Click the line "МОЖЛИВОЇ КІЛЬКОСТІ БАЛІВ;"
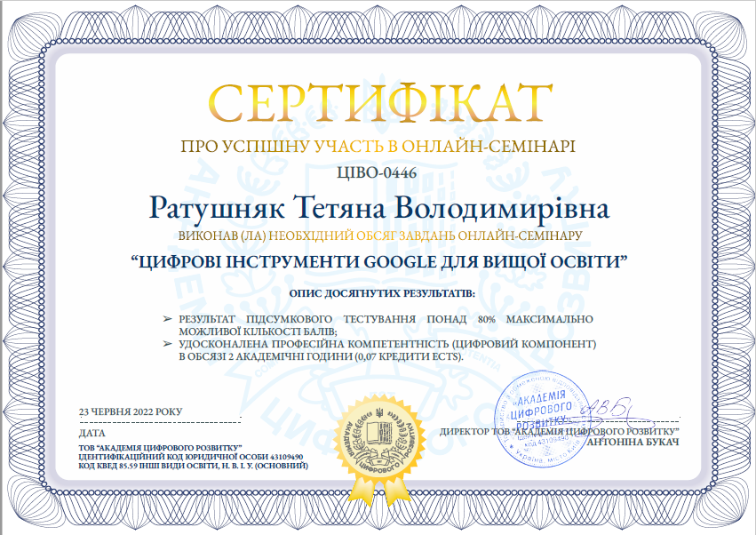This screenshot has height=535, width=756. click(258, 331)
